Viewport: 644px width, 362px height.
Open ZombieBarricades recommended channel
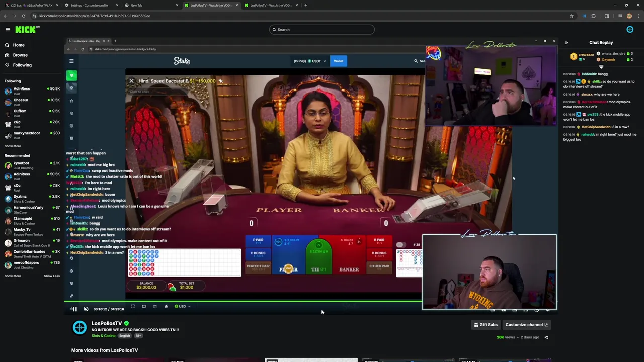[x=33, y=253]
